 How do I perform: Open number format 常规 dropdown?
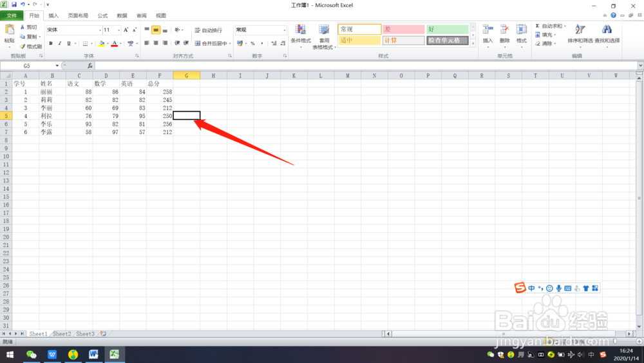tap(284, 30)
